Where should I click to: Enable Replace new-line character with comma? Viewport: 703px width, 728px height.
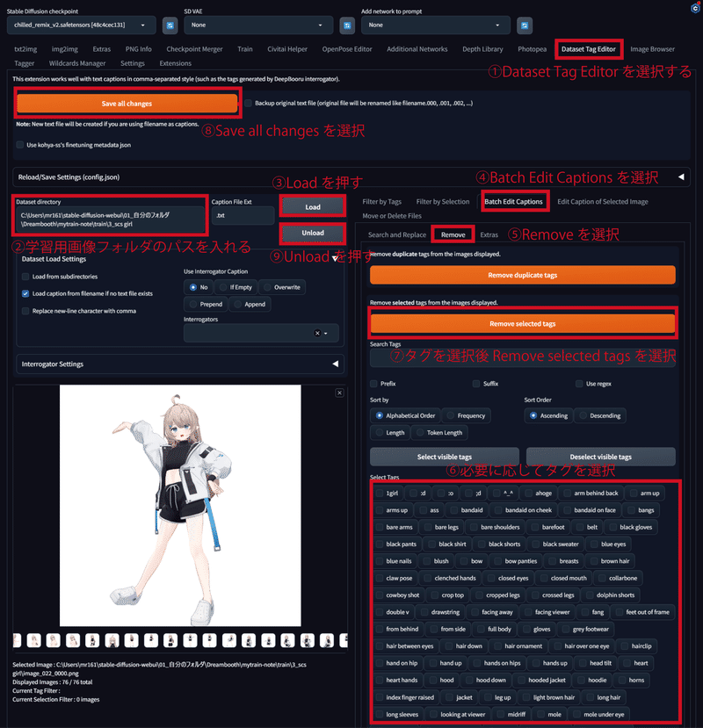click(25, 311)
